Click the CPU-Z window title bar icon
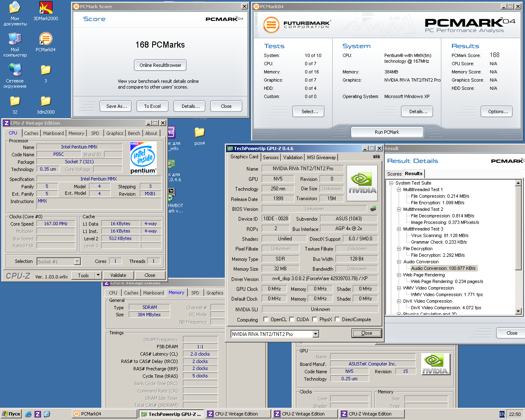 [6, 123]
